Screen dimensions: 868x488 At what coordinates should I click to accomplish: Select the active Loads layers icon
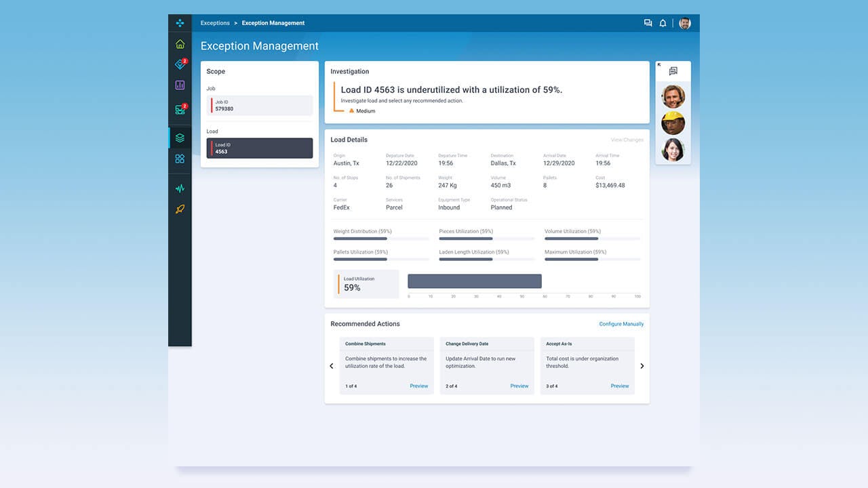[180, 137]
